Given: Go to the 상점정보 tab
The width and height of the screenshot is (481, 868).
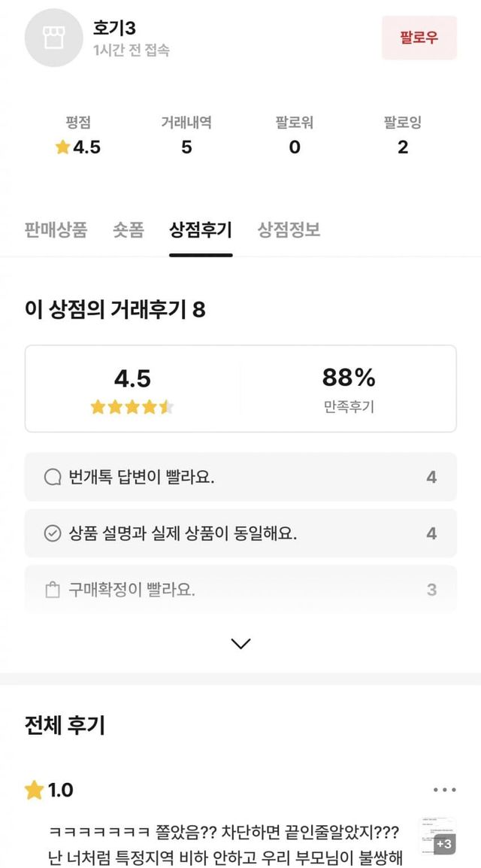Looking at the screenshot, I should pos(289,229).
